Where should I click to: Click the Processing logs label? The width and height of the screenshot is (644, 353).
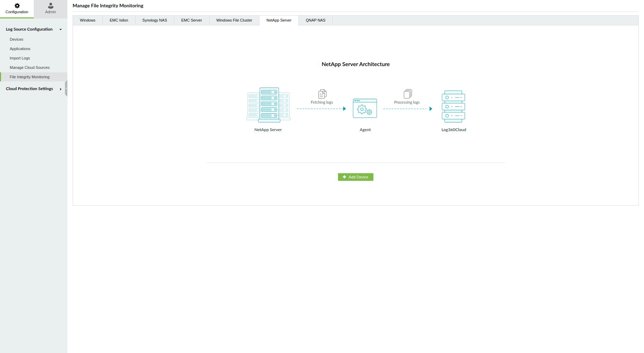[x=407, y=102]
